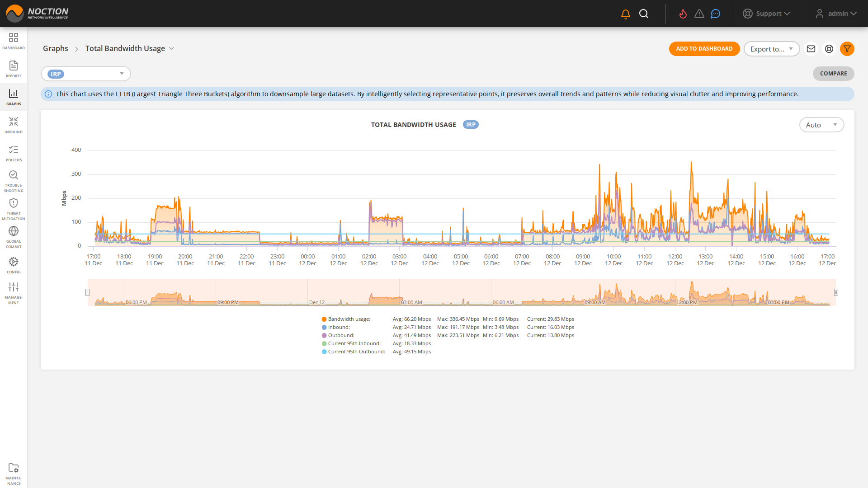Click the envelope icon to email the graph
Image resolution: width=868 pixels, height=488 pixels.
coord(811,49)
